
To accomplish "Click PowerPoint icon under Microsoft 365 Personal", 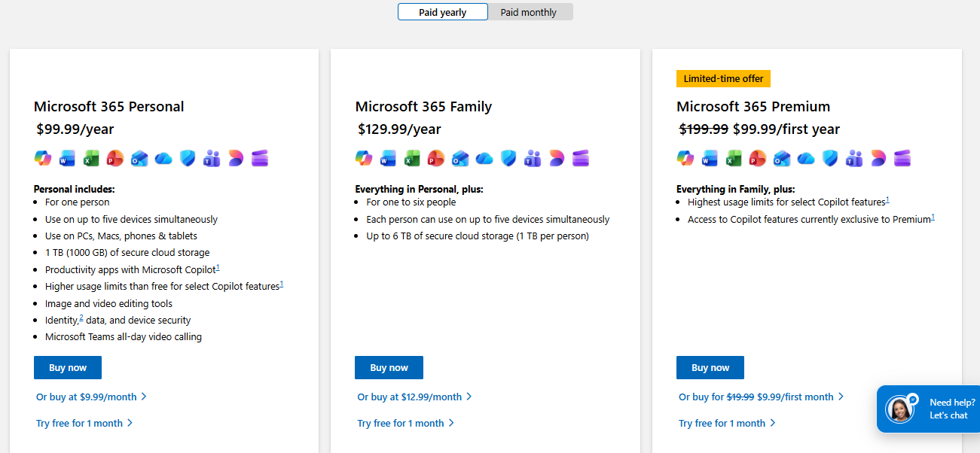I will click(x=115, y=158).
